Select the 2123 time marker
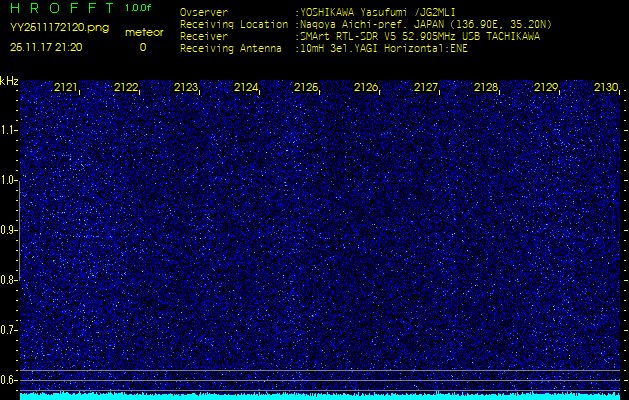Image resolution: width=629 pixels, height=400 pixels. (186, 88)
